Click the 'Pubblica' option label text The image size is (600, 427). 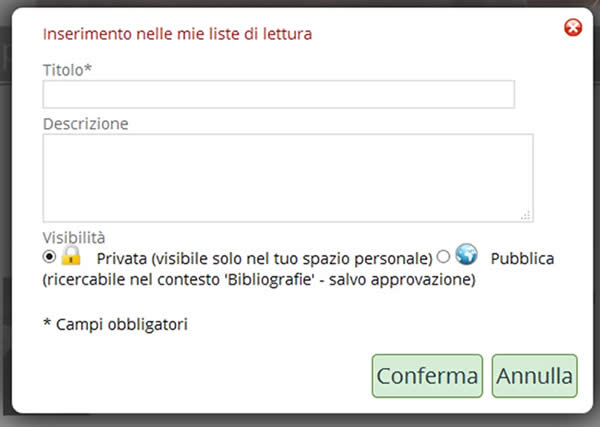[522, 259]
